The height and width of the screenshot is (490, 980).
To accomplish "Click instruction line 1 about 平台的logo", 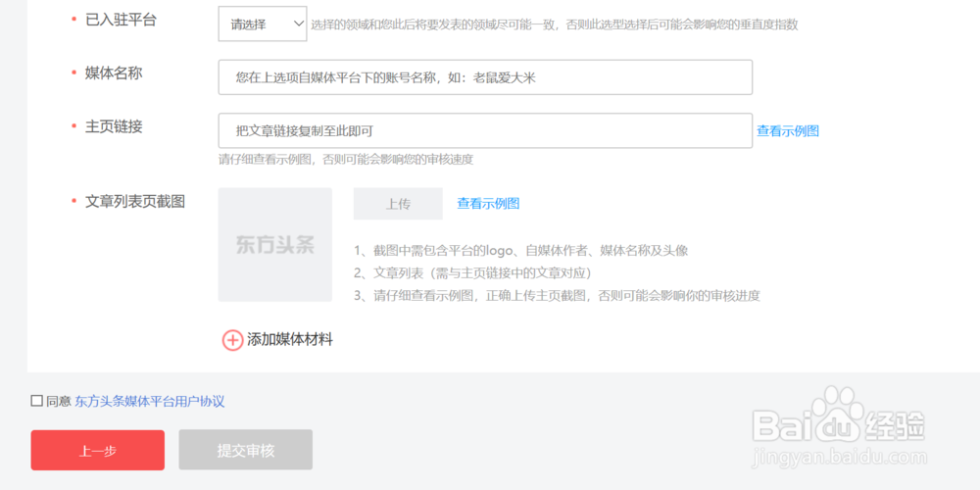I will [520, 251].
